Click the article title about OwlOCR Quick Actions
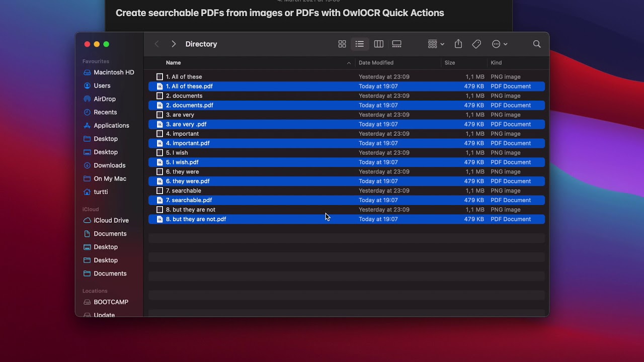The height and width of the screenshot is (362, 644). pyautogui.click(x=280, y=13)
